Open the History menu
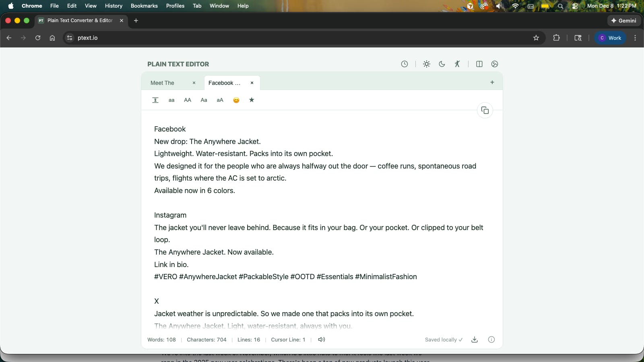This screenshot has width=644, height=362. pyautogui.click(x=114, y=6)
